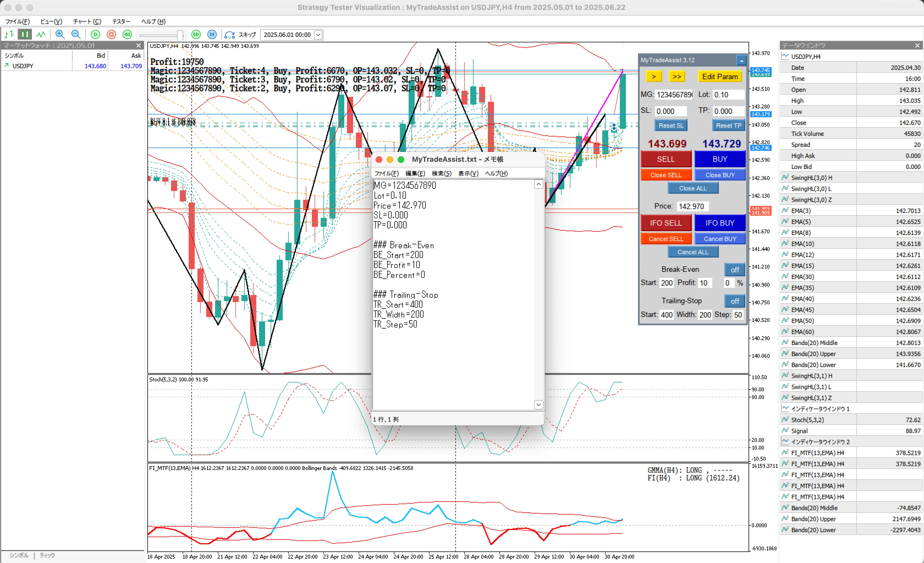Click the Break-Even percent 0 field
Screen dimensions: 924x563
tap(728, 283)
